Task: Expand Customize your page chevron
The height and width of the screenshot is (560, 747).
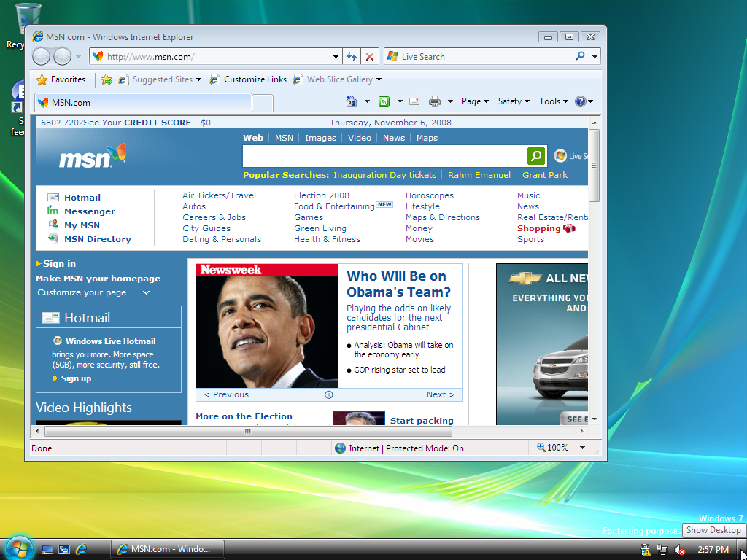Action: (x=146, y=292)
